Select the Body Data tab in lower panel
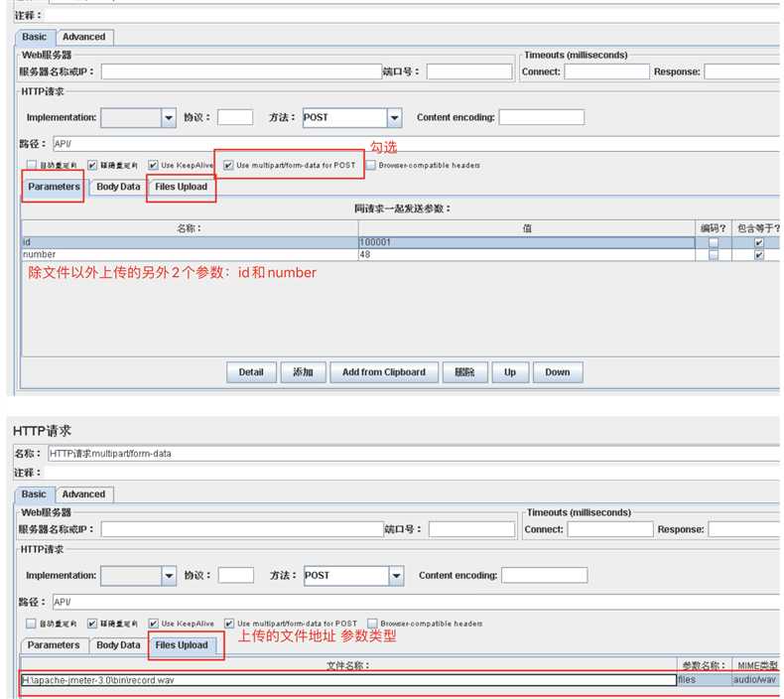Viewport: 784px width, 699px height. click(118, 645)
